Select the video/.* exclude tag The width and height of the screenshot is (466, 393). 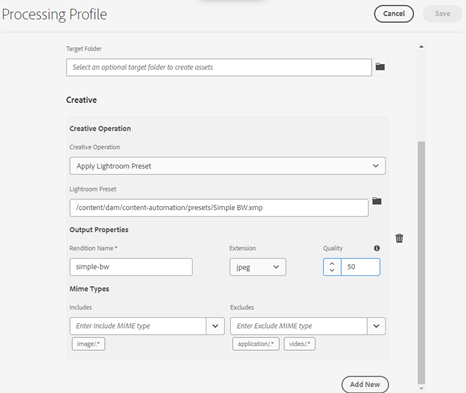point(300,344)
